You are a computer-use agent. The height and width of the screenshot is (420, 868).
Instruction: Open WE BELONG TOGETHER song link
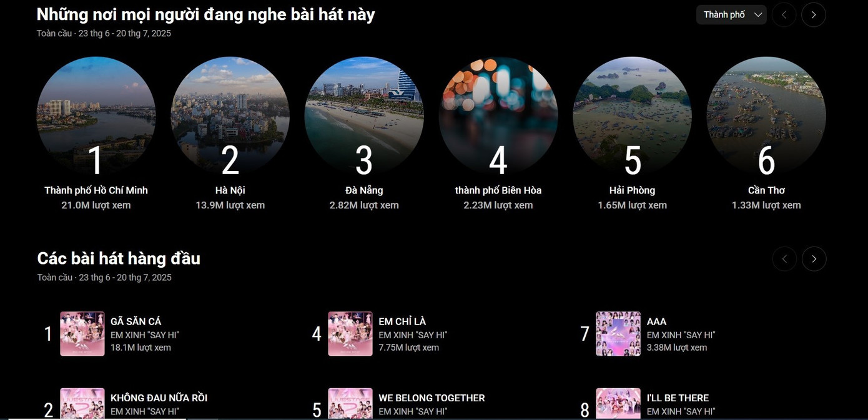pos(432,398)
